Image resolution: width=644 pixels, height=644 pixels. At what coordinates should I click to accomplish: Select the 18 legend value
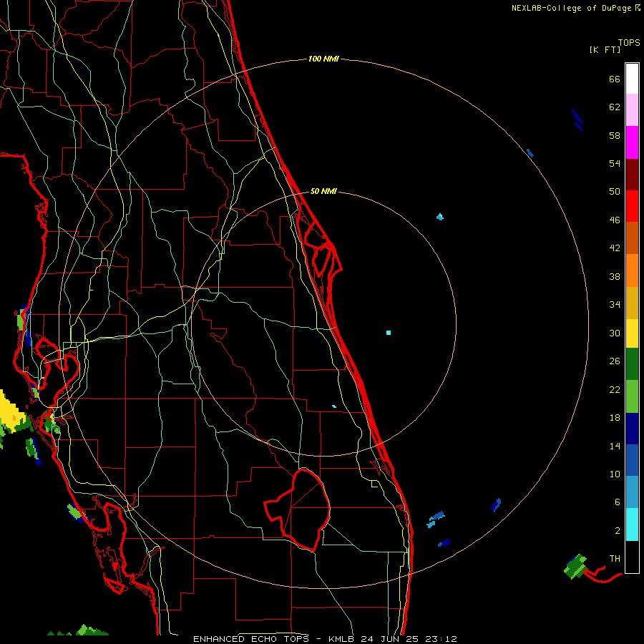point(615,418)
